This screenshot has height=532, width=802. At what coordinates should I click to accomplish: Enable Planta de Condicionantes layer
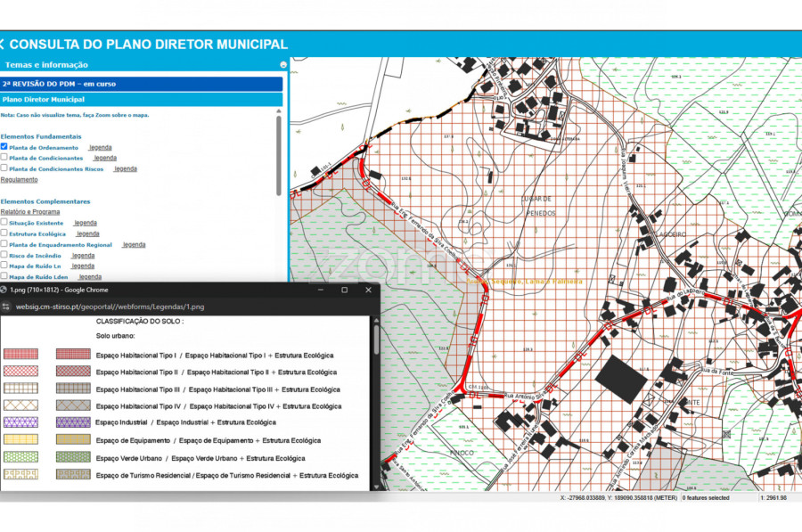coord(4,158)
